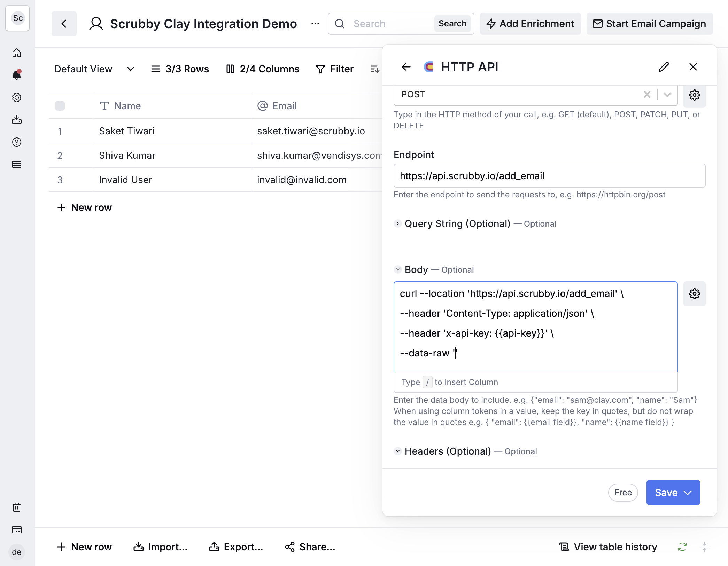This screenshot has width=728, height=566.
Task: Click into the Endpoint input field
Action: [x=549, y=176]
